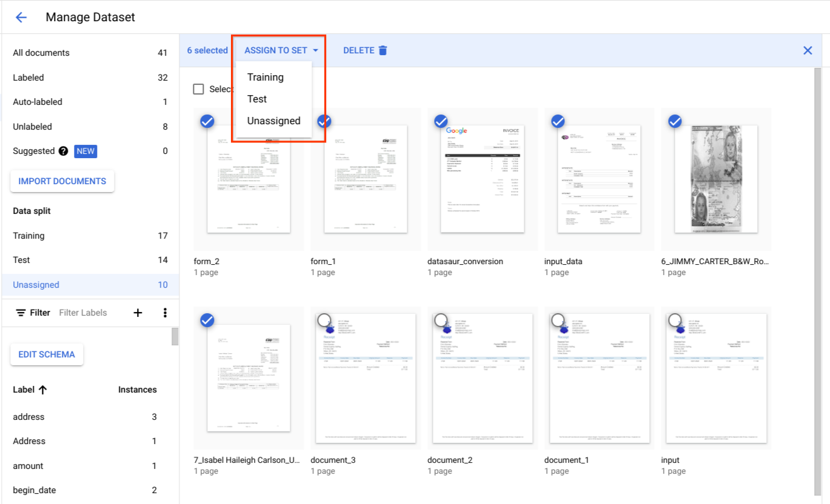This screenshot has width=830, height=504.
Task: Open the three-dot menu beside Filter
Action: [x=164, y=313]
